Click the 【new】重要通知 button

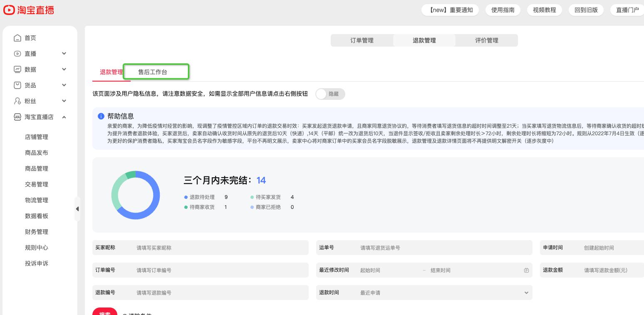tap(450, 10)
